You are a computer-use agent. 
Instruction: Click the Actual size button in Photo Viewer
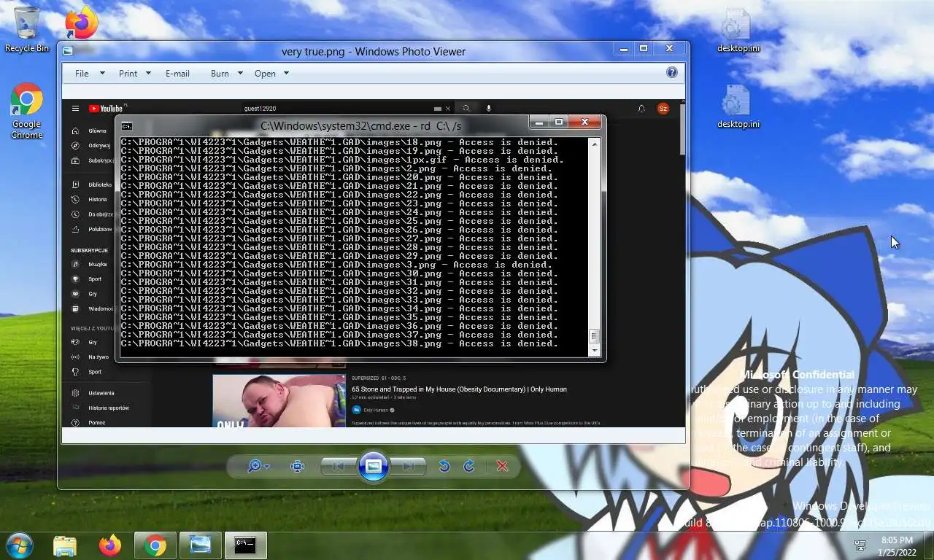tap(298, 466)
